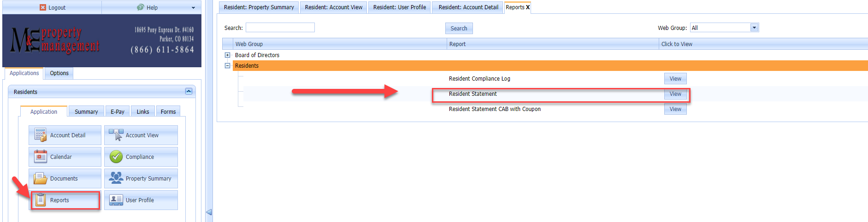This screenshot has height=222, width=868.
Task: Expand the Board of Directors group
Action: [227, 55]
